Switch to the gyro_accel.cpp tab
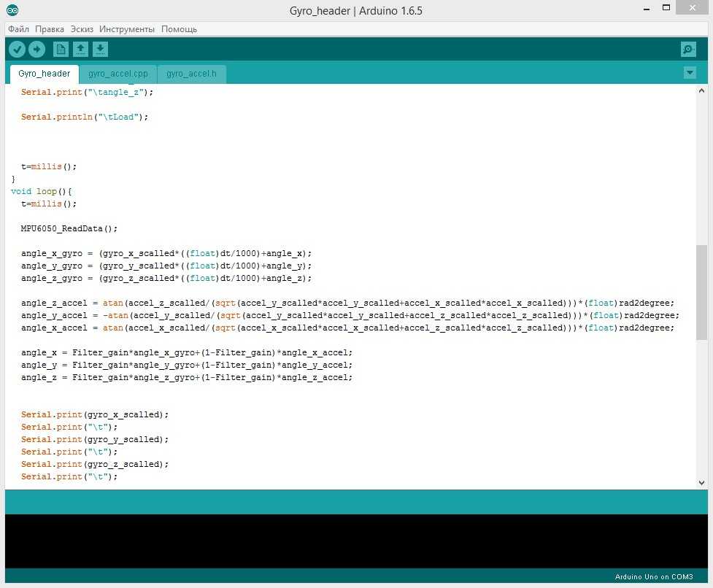713x588 pixels. click(x=118, y=74)
